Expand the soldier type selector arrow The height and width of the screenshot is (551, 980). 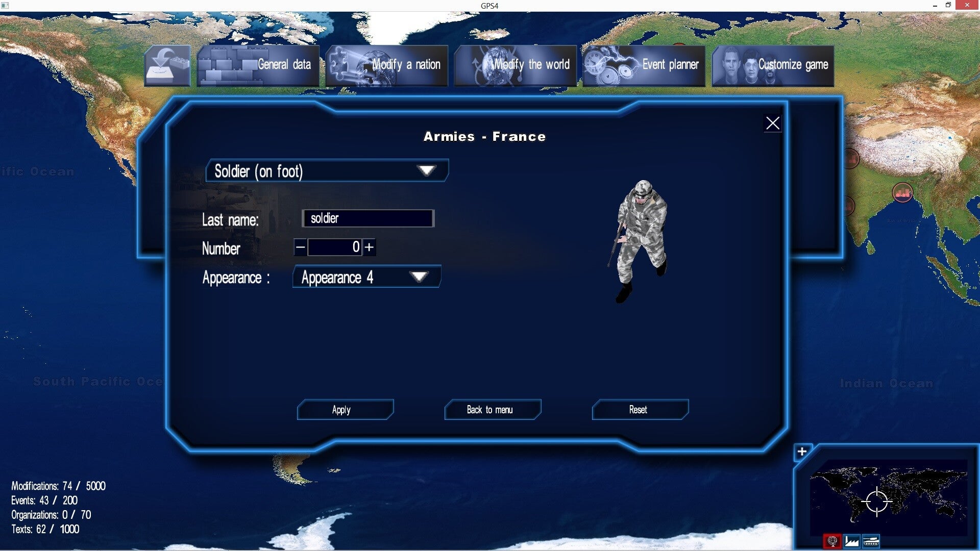[x=427, y=170]
